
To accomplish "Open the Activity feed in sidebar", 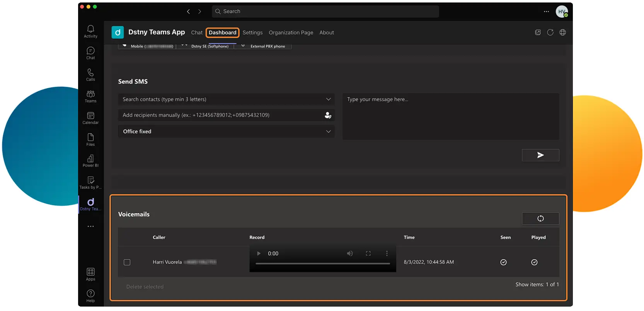I will point(90,31).
